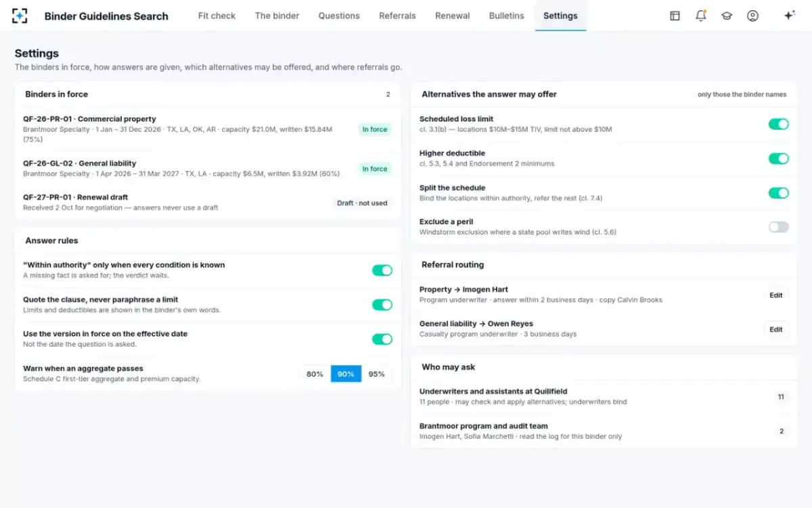The image size is (812, 508).
Task: Click the Exclude a peril label
Action: 446,221
